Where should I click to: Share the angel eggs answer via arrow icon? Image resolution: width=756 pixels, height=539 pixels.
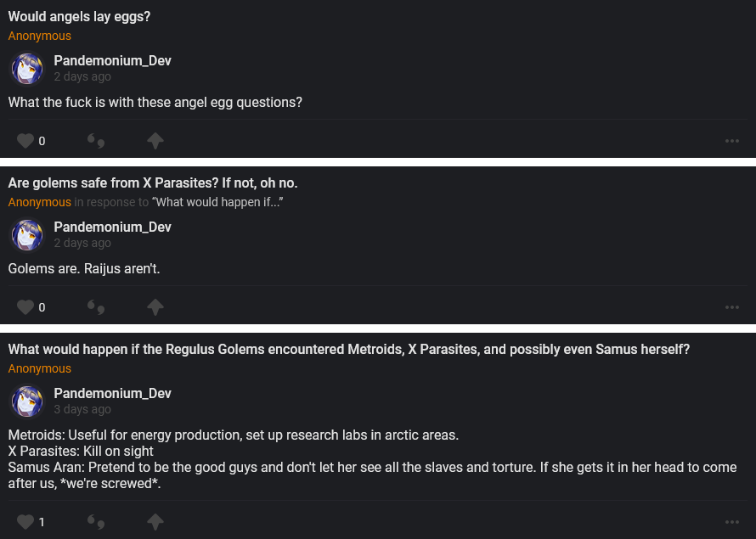155,141
